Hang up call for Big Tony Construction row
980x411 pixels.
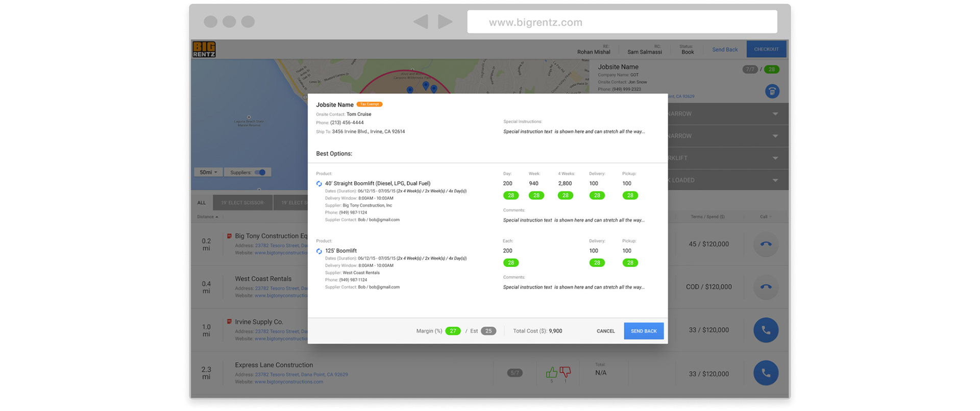pyautogui.click(x=766, y=244)
